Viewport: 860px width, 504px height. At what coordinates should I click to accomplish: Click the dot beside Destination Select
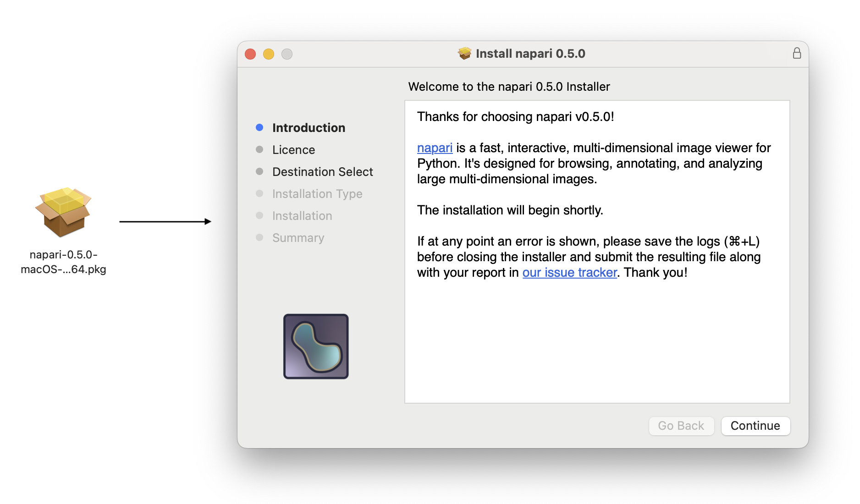[259, 171]
